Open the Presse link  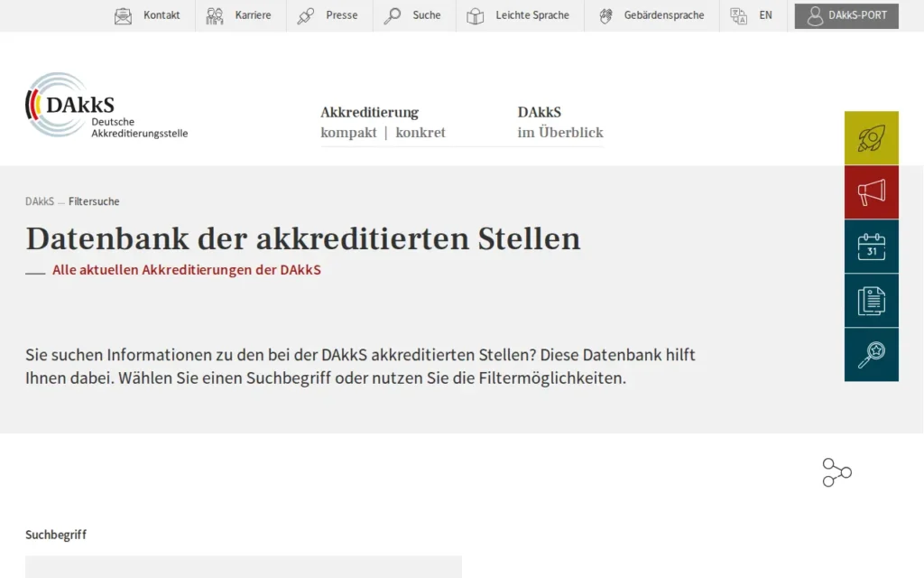(x=342, y=15)
